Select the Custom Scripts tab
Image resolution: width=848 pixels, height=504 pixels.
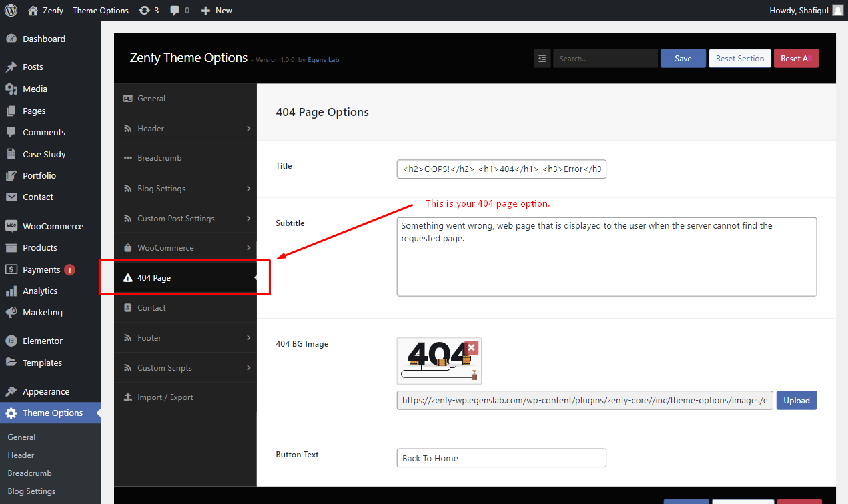(x=185, y=367)
